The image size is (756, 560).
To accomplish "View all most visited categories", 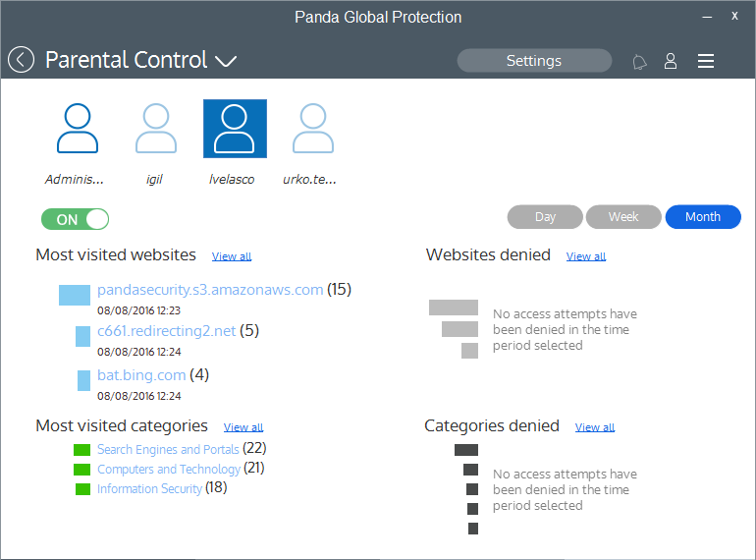I will (x=243, y=427).
